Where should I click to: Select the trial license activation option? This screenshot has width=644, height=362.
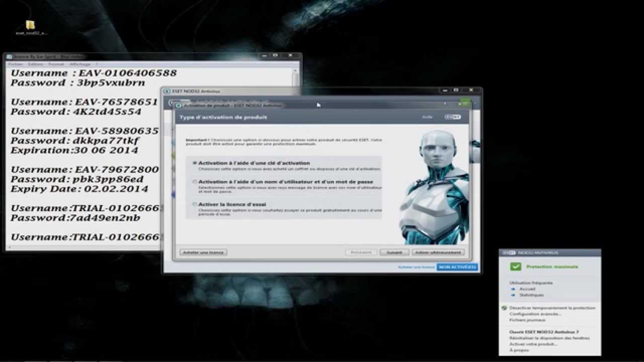click(x=195, y=205)
